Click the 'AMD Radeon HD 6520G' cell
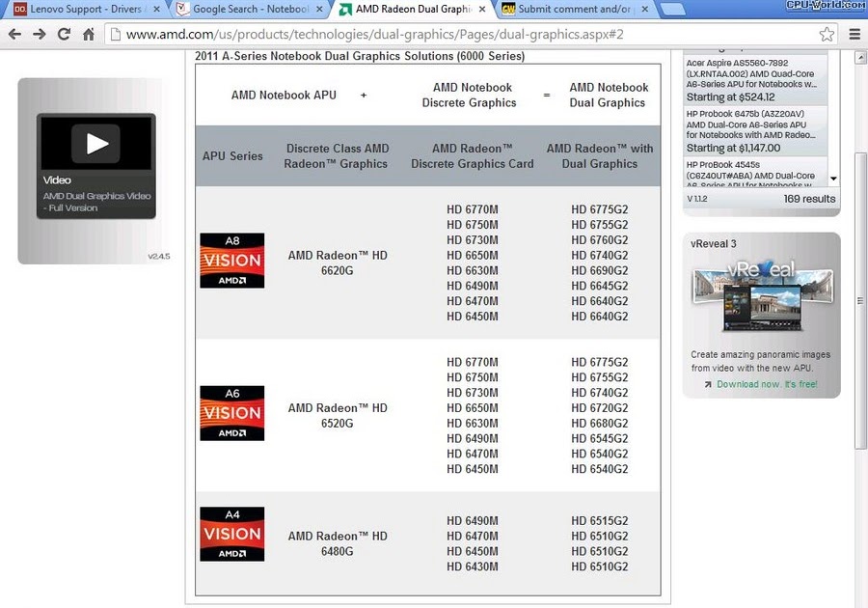868x608 pixels. pyautogui.click(x=338, y=416)
